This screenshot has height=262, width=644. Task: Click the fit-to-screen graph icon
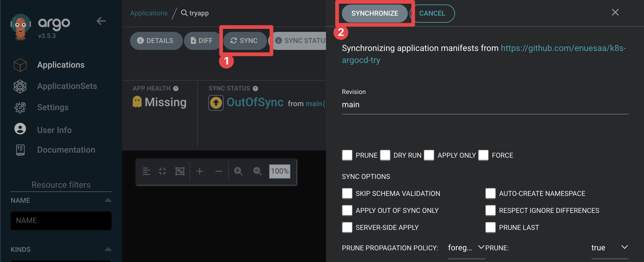click(x=180, y=171)
